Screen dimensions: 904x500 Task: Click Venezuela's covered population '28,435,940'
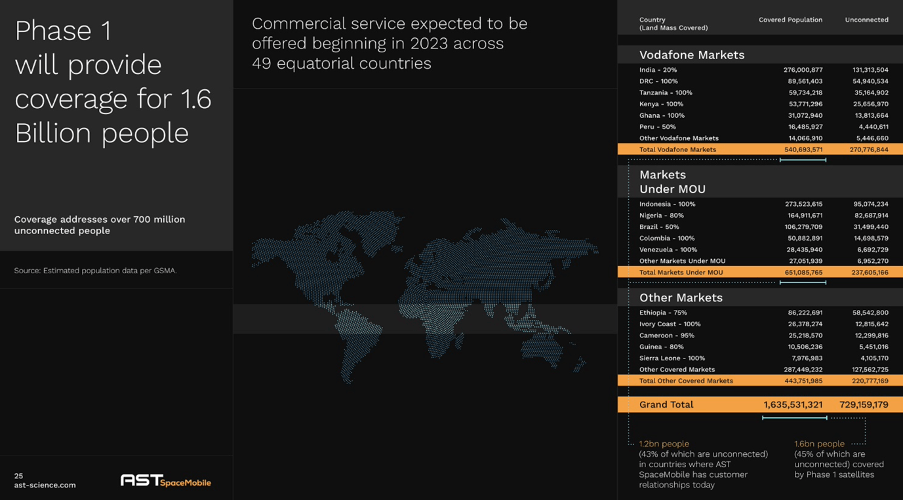pyautogui.click(x=805, y=250)
